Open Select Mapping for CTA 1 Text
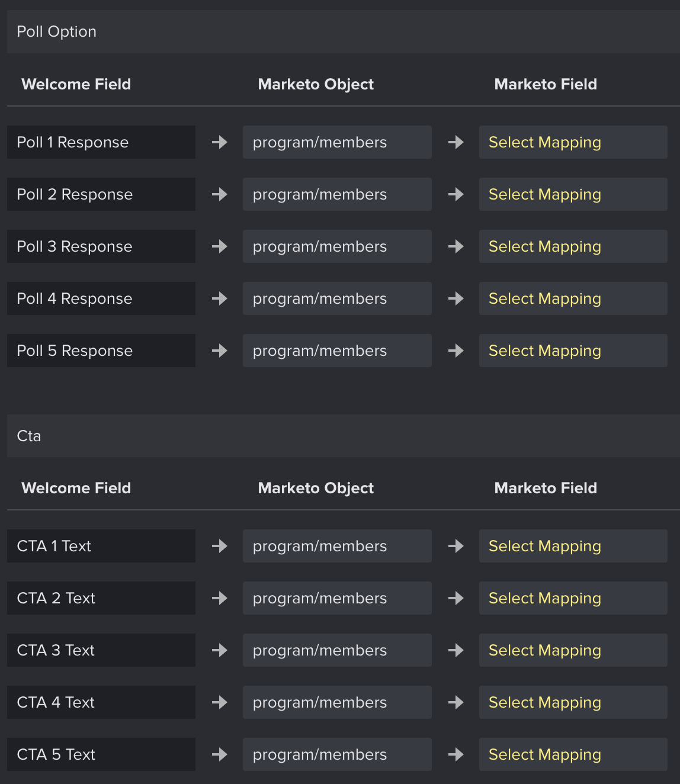 [x=573, y=546]
